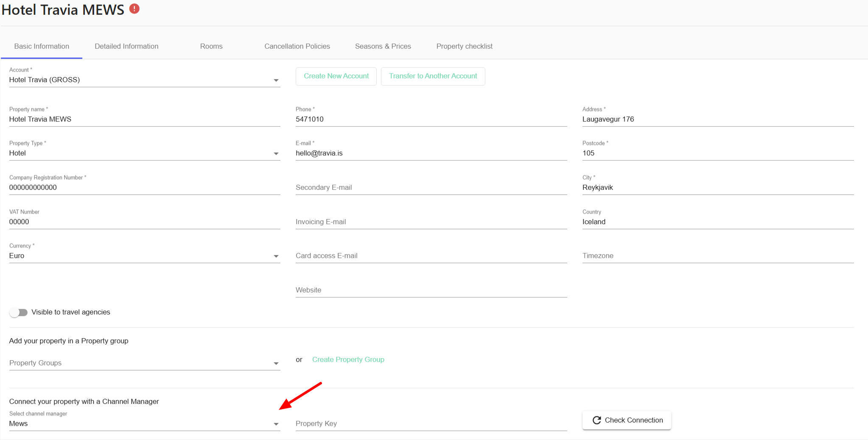Click the Check Connection button
The height and width of the screenshot is (440, 868).
click(627, 420)
